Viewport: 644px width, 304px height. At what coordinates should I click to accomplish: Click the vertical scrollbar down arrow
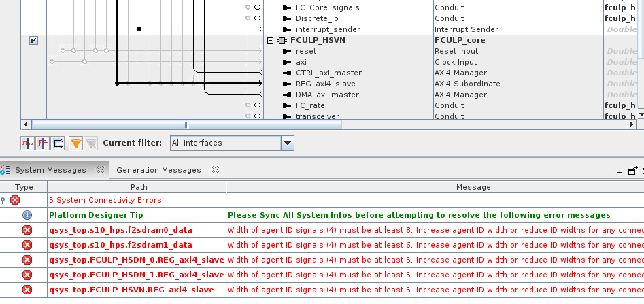(x=641, y=114)
